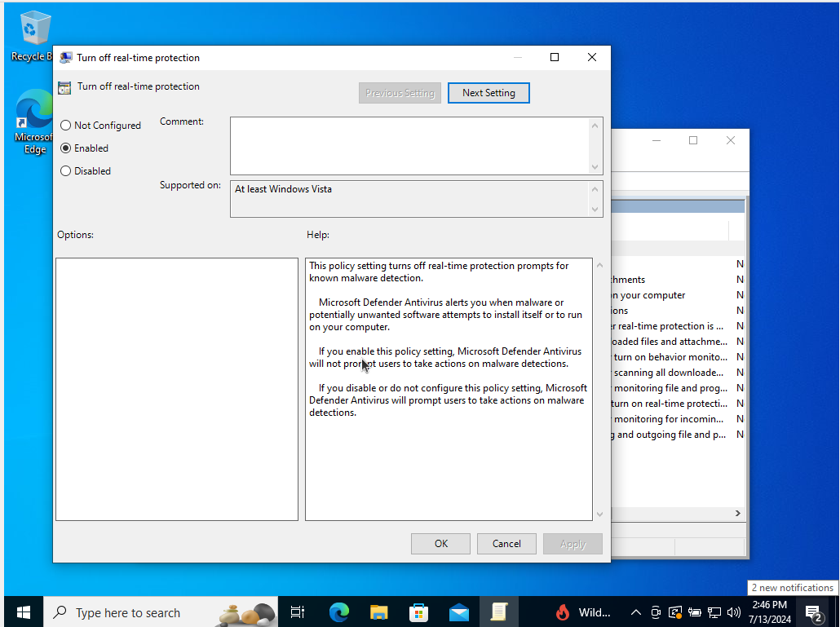This screenshot has width=840, height=627.
Task: Click the policy dialog title bar icon
Action: [x=66, y=57]
